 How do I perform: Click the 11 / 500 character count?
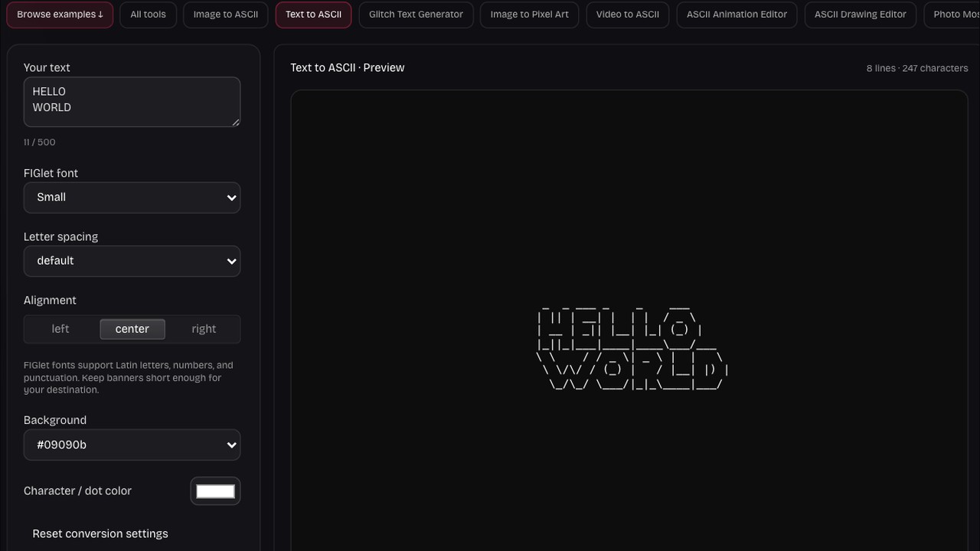click(x=39, y=142)
